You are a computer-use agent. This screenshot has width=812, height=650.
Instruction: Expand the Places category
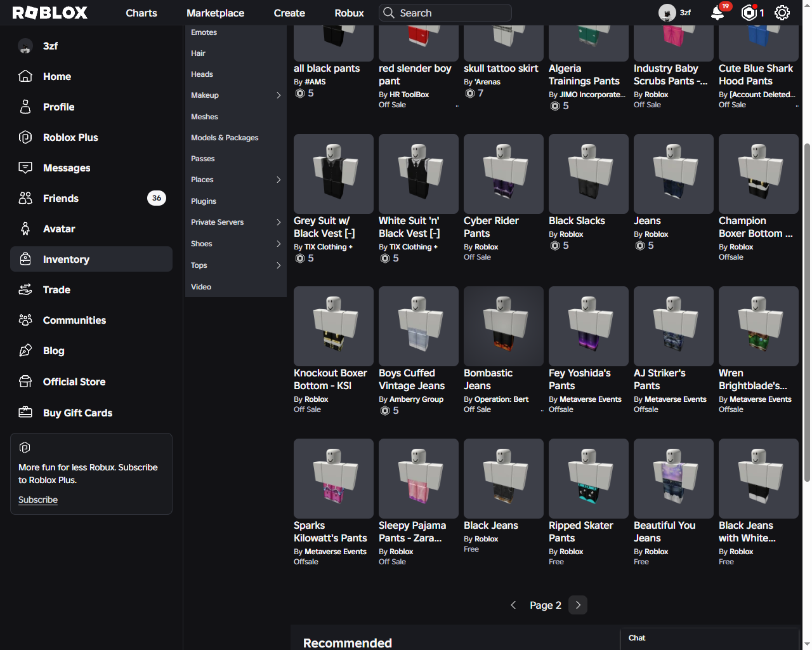point(278,180)
